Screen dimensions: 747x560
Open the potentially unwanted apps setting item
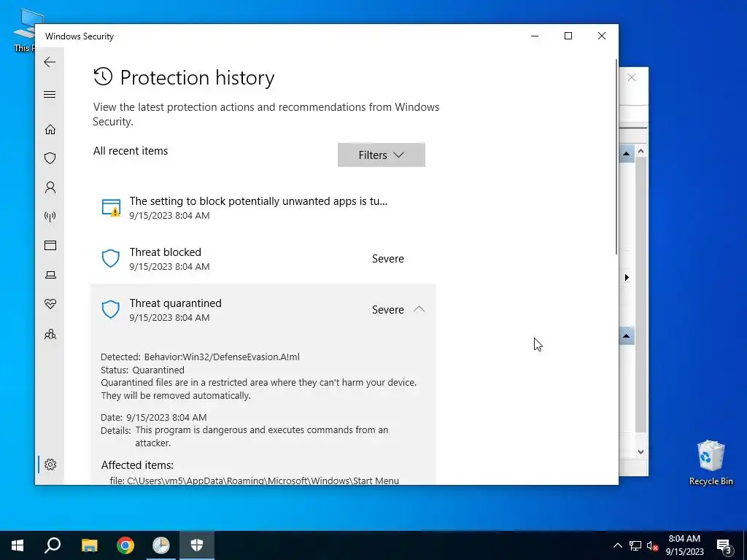263,208
